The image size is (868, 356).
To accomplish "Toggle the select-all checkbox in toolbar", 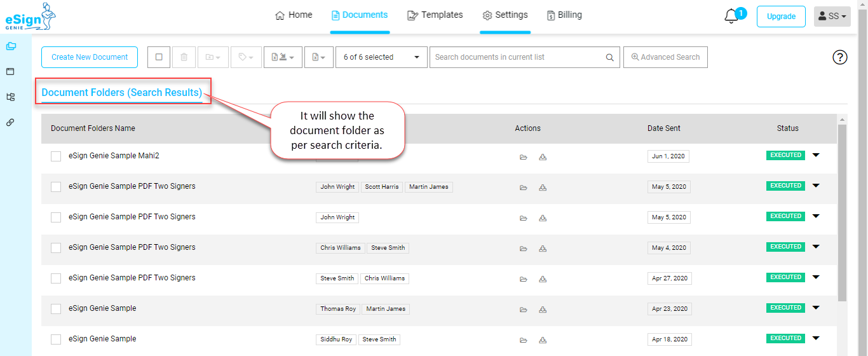I will coord(159,57).
